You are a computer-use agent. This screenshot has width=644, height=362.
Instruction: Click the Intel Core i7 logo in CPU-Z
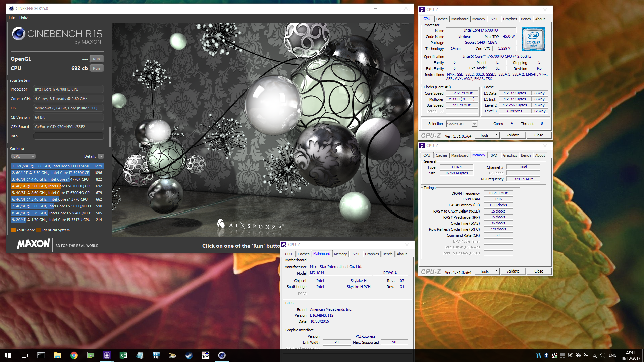pos(533,39)
